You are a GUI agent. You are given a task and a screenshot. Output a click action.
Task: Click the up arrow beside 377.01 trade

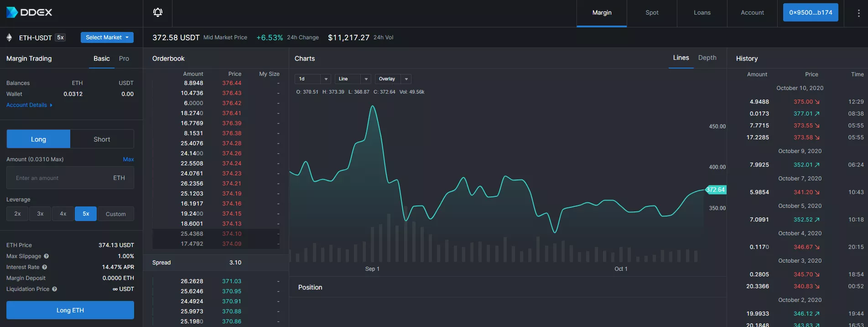(817, 114)
